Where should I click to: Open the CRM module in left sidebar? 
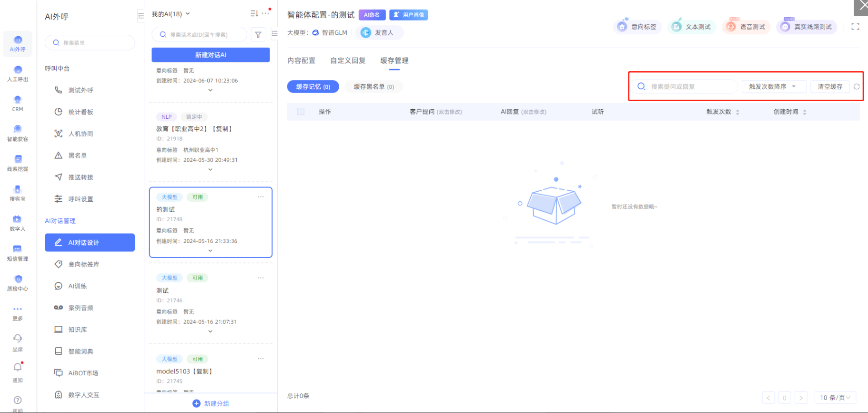(18, 103)
